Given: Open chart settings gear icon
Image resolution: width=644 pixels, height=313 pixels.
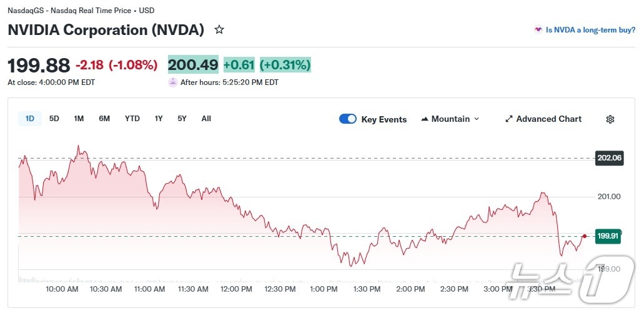Looking at the screenshot, I should [610, 119].
